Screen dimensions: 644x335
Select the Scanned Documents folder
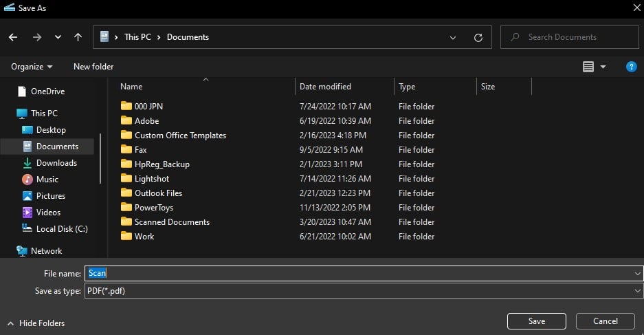(x=172, y=222)
